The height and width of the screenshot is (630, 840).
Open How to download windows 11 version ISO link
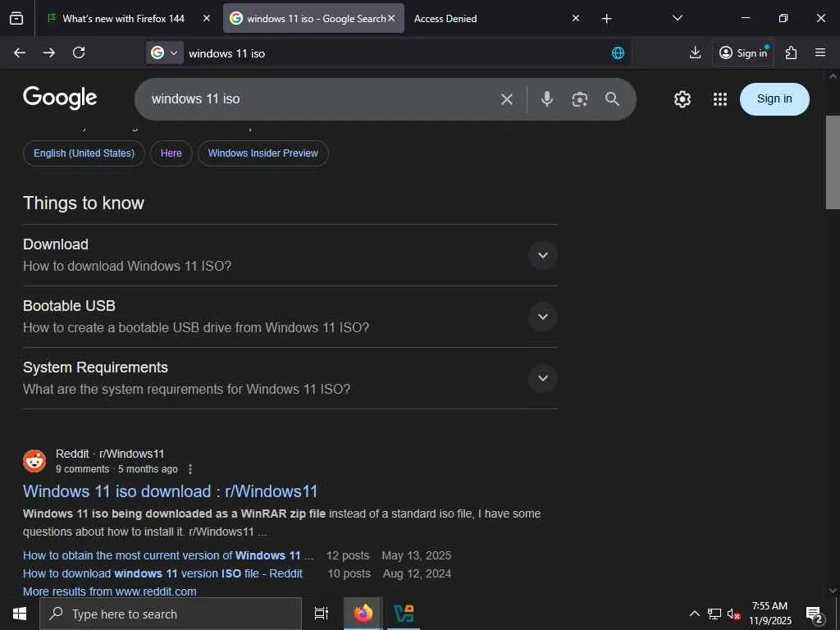tap(163, 573)
